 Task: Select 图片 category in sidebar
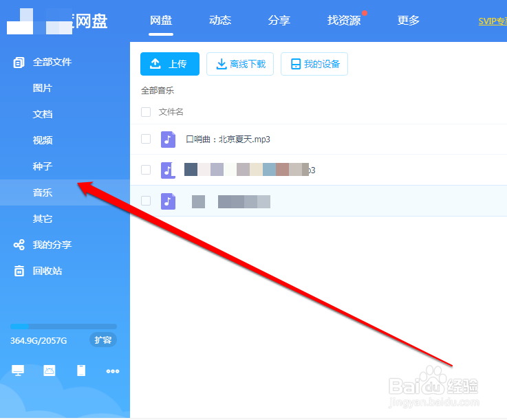pos(43,88)
